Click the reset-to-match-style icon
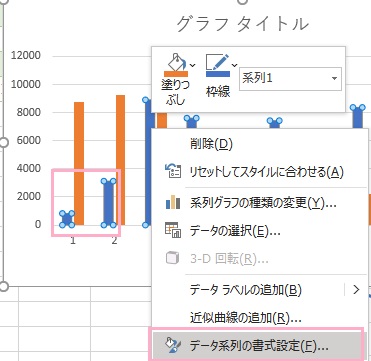This screenshot has width=371, height=361. click(173, 171)
